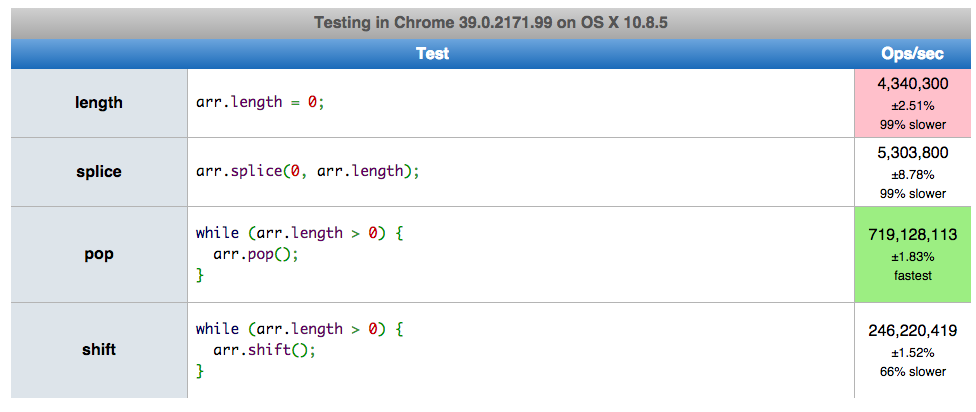Click the 'fastest' label in pop row
This screenshot has height=412, width=976.
click(913, 275)
